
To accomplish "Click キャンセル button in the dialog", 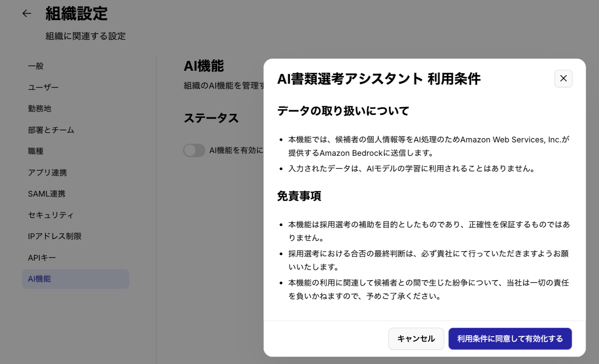I will click(416, 338).
